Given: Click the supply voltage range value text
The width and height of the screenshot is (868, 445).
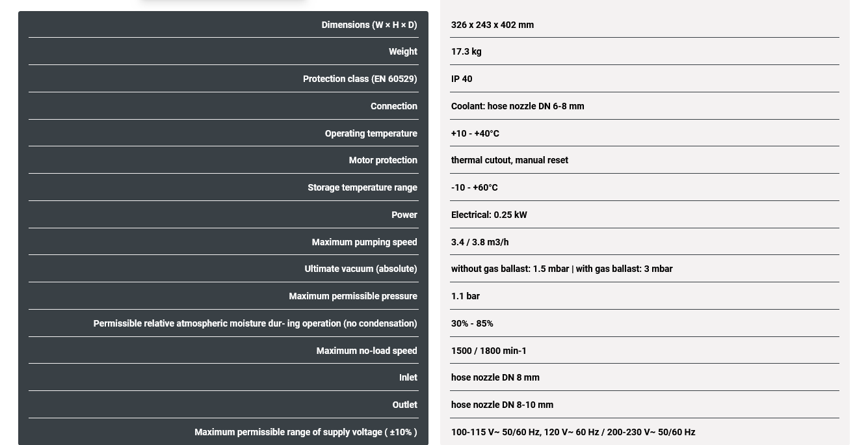Looking at the screenshot, I should click(573, 432).
